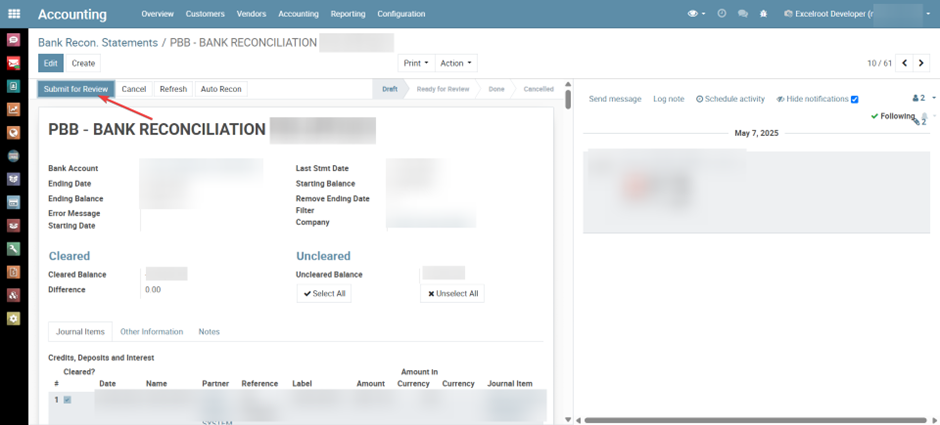Open the Excelroot Developer user menu
The image size is (940, 425).
tap(857, 14)
